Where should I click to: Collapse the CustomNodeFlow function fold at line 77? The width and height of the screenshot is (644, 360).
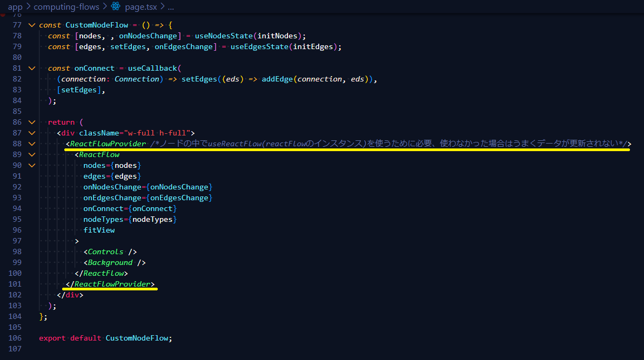pyautogui.click(x=32, y=25)
